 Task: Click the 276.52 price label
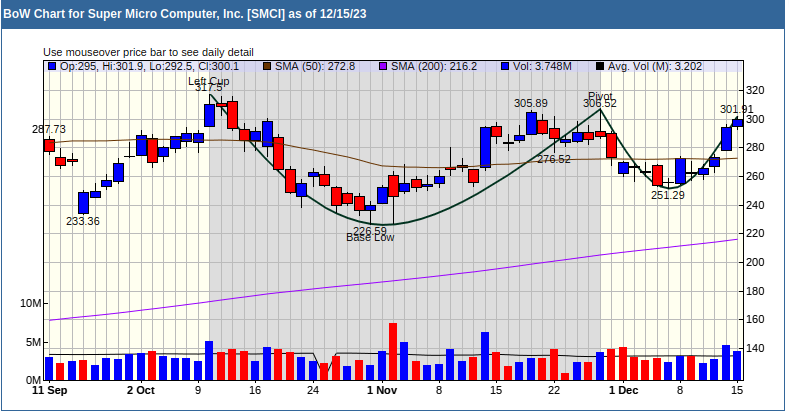coord(554,159)
